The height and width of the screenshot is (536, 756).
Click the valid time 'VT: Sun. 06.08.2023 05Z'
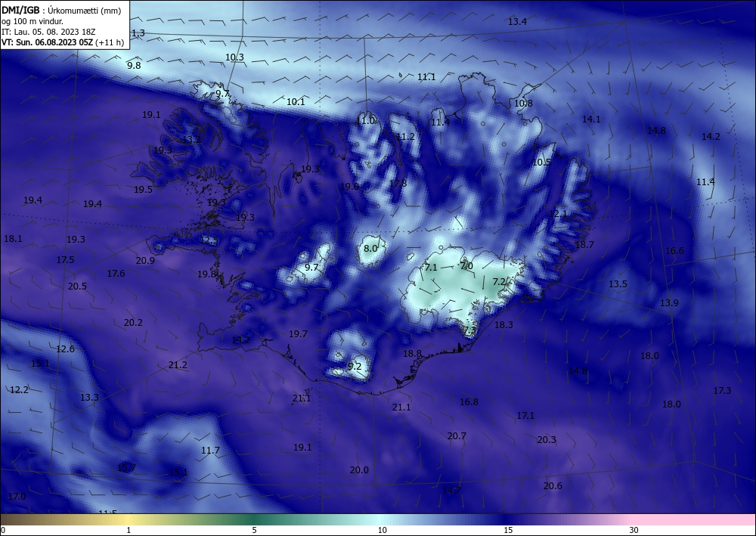click(x=47, y=42)
